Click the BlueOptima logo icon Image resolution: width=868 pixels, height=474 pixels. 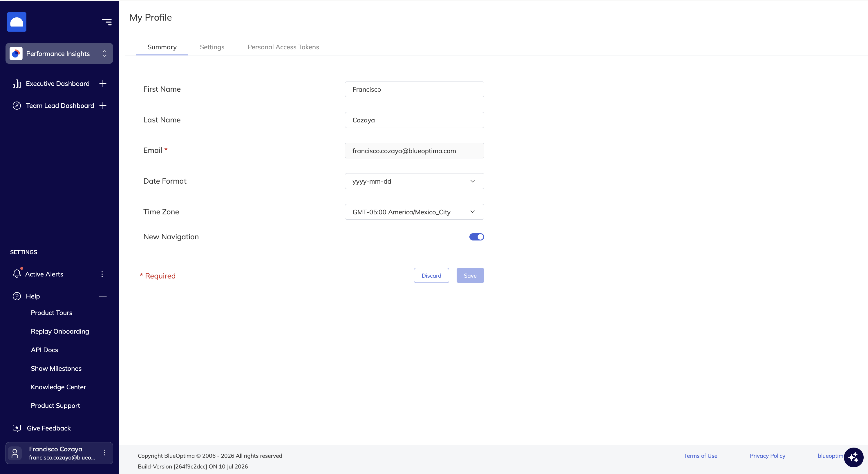point(17,22)
